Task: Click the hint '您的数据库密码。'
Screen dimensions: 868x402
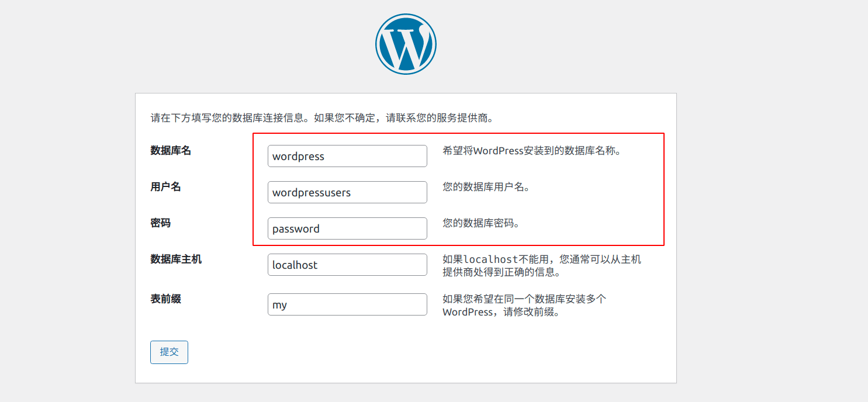Action: [481, 223]
